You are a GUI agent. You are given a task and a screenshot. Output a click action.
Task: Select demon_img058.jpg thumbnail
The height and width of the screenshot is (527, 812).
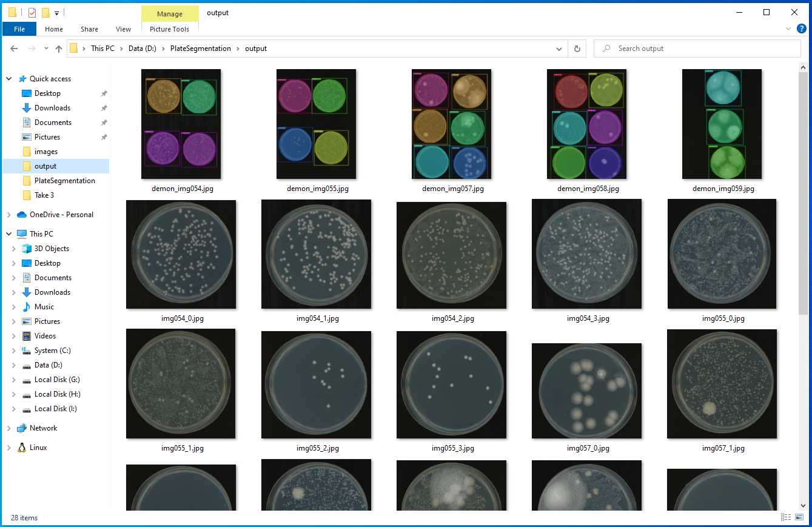coord(587,124)
